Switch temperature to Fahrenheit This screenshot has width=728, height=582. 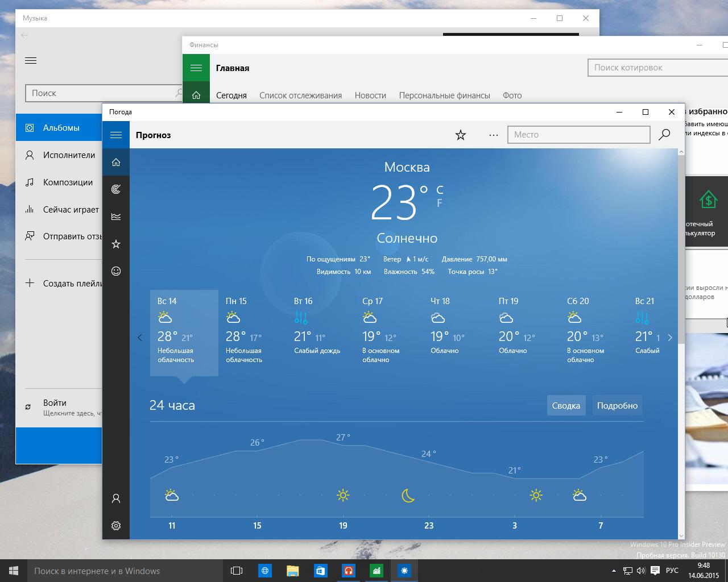pyautogui.click(x=440, y=203)
